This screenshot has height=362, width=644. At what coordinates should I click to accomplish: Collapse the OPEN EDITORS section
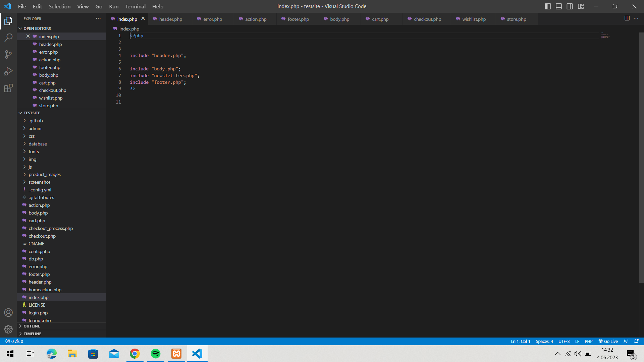tap(37, 28)
